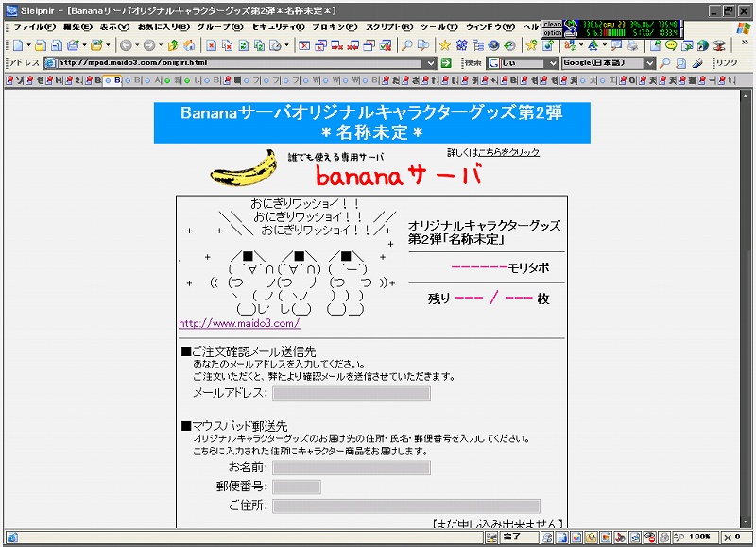The height and width of the screenshot is (547, 756).
Task: Refresh the page with the green-arrows icon
Action: (x=244, y=45)
